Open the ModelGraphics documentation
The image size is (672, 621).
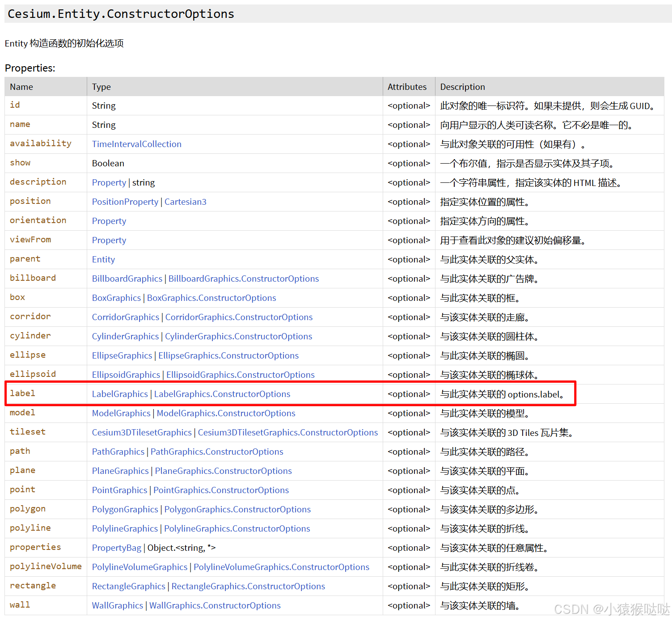tap(121, 413)
